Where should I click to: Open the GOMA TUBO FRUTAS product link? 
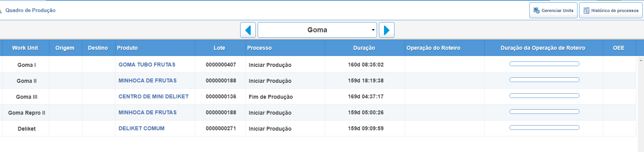(147, 65)
